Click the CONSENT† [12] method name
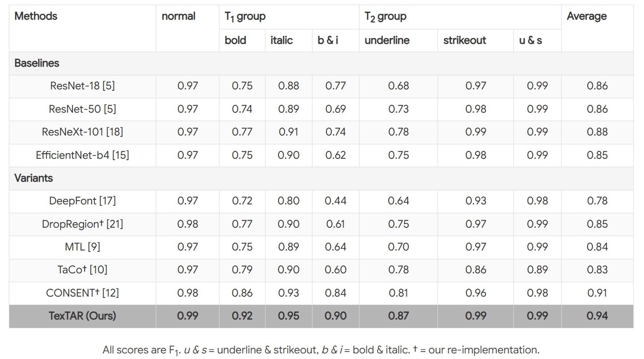This screenshot has height=359, width=644. (x=82, y=293)
